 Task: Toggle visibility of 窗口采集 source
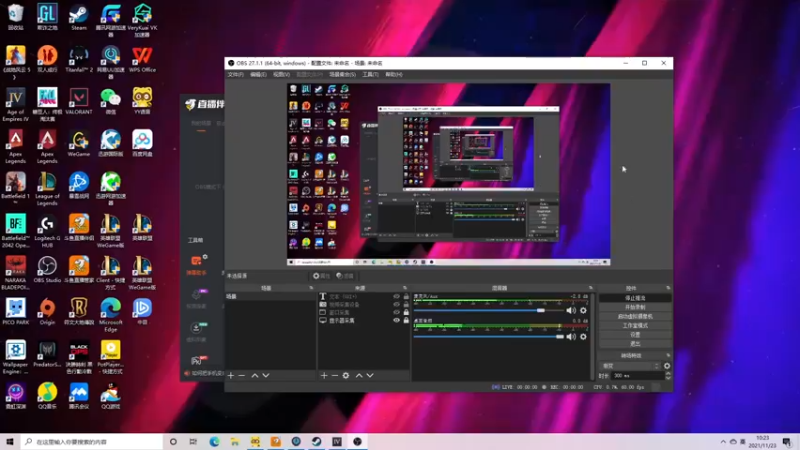[x=396, y=312]
